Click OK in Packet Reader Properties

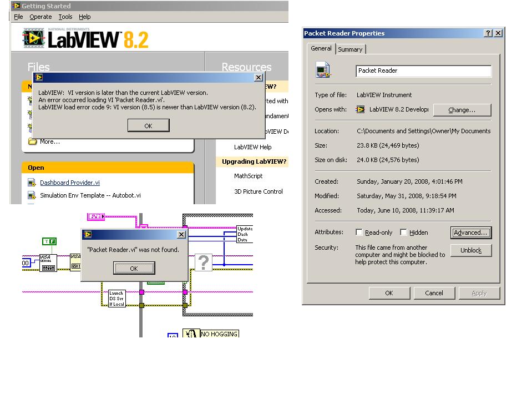[x=389, y=293]
